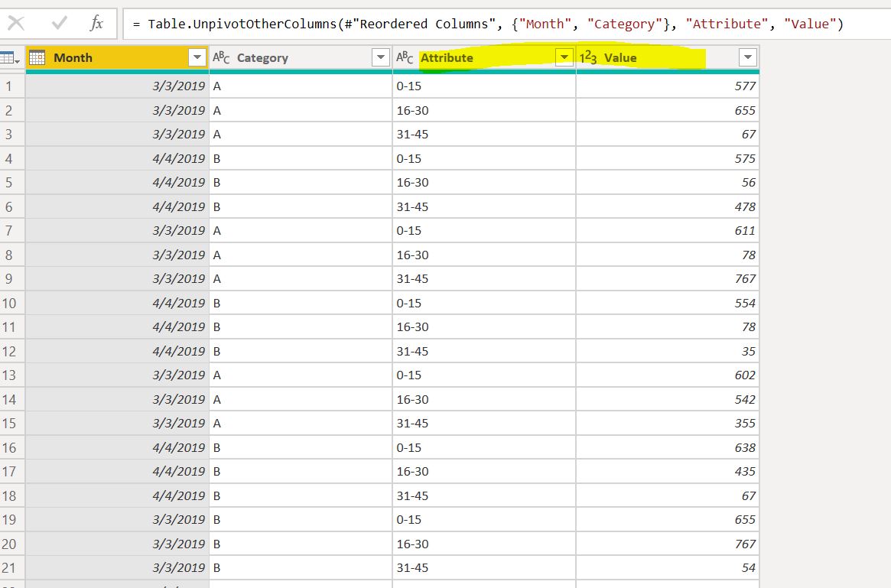Click the Month date cell in row 19
The width and height of the screenshot is (891, 588).
(x=117, y=520)
